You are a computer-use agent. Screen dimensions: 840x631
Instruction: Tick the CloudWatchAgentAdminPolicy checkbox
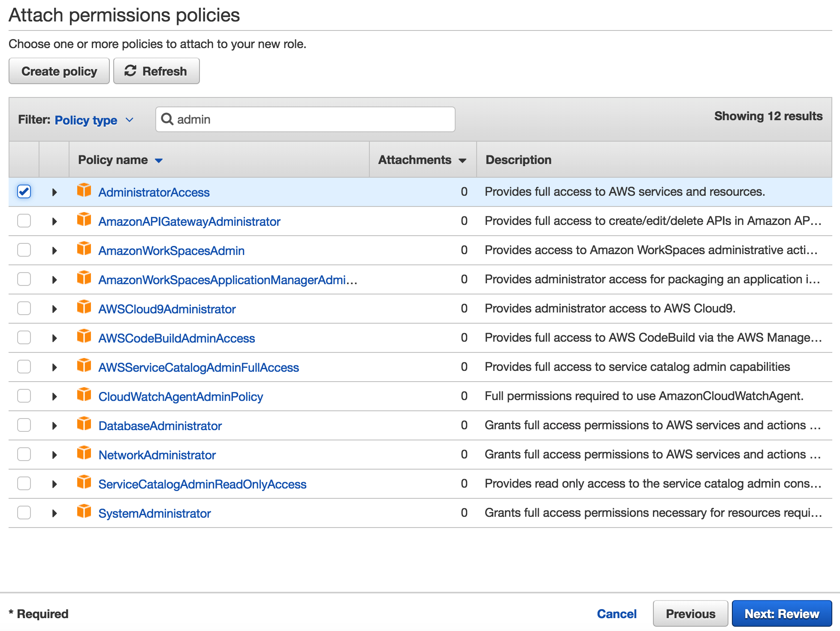[x=24, y=396]
